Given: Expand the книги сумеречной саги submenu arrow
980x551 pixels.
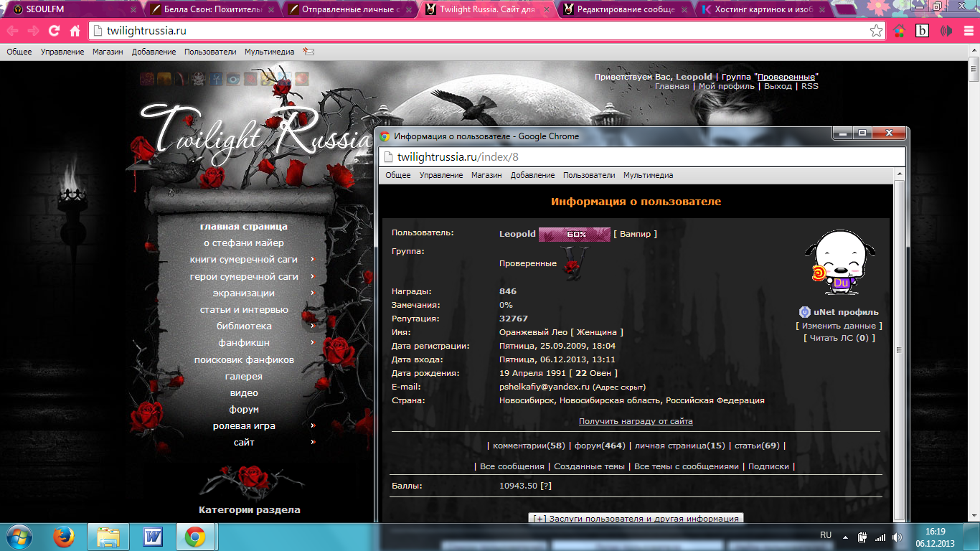Looking at the screenshot, I should click(x=313, y=260).
